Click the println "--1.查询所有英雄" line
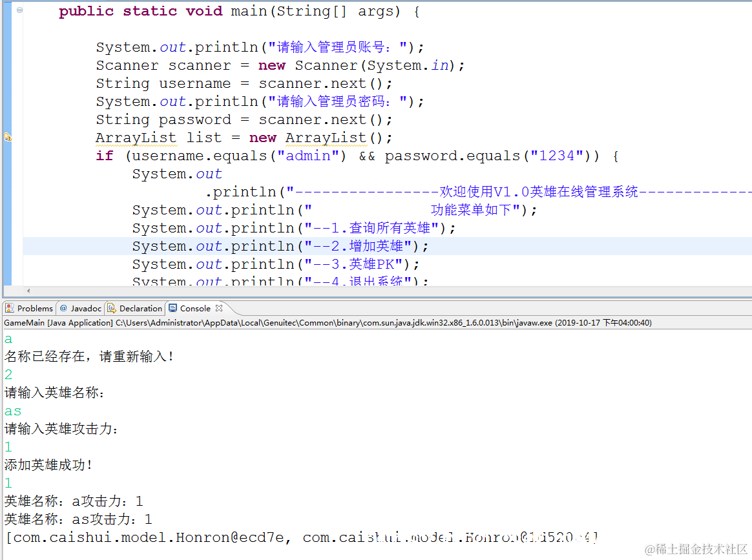This screenshot has height=560, width=752. click(293, 228)
